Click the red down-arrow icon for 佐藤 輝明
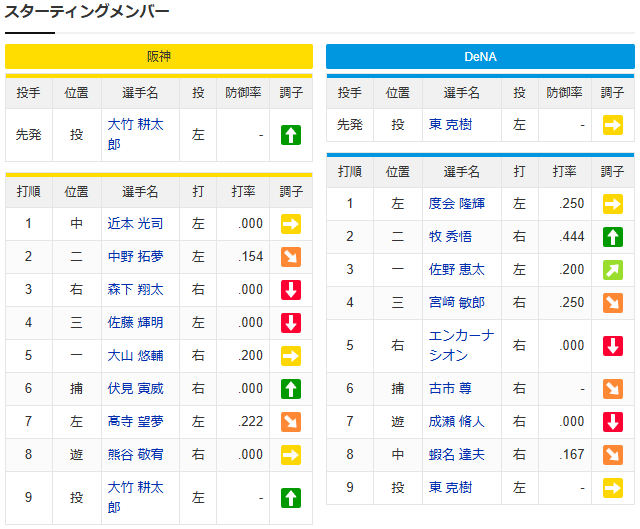 point(291,323)
